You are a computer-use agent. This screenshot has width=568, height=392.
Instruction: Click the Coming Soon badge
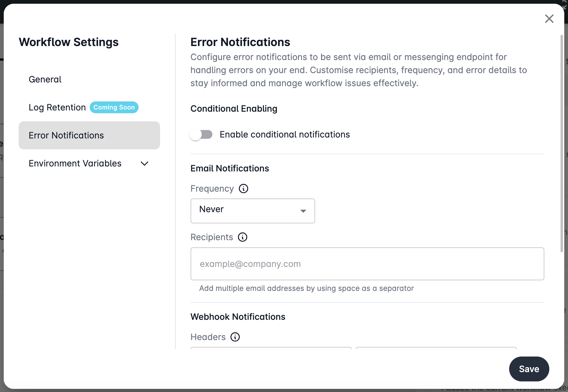point(114,107)
